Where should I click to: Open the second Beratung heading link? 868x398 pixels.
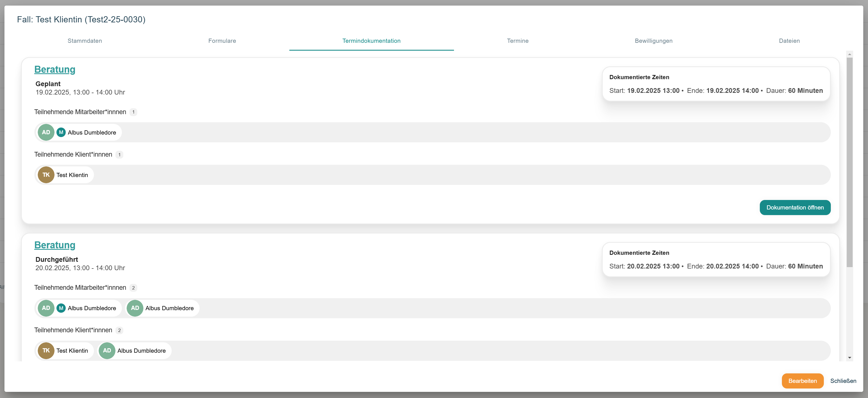point(55,245)
